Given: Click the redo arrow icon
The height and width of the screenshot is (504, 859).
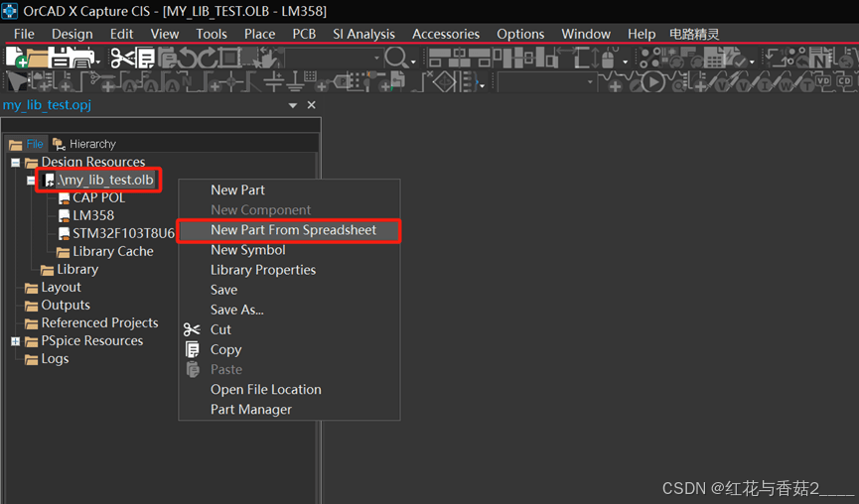Looking at the screenshot, I should (208, 58).
